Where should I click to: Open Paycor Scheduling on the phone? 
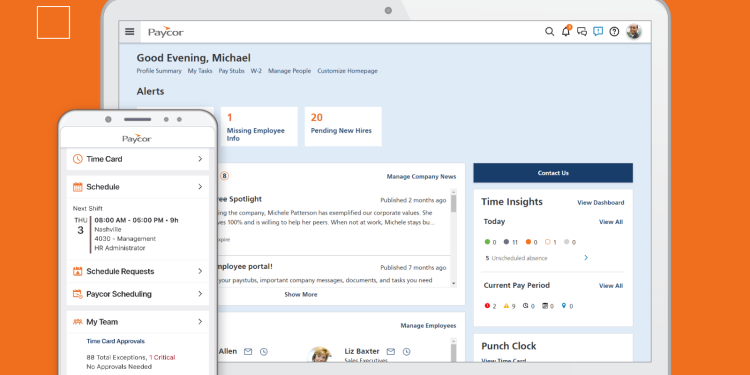138,294
